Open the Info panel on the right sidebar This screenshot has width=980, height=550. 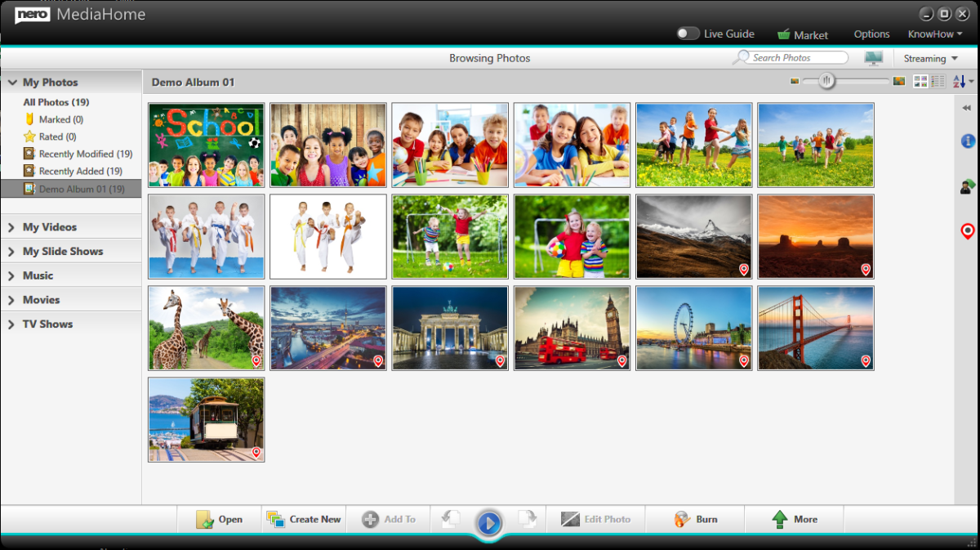pos(966,141)
